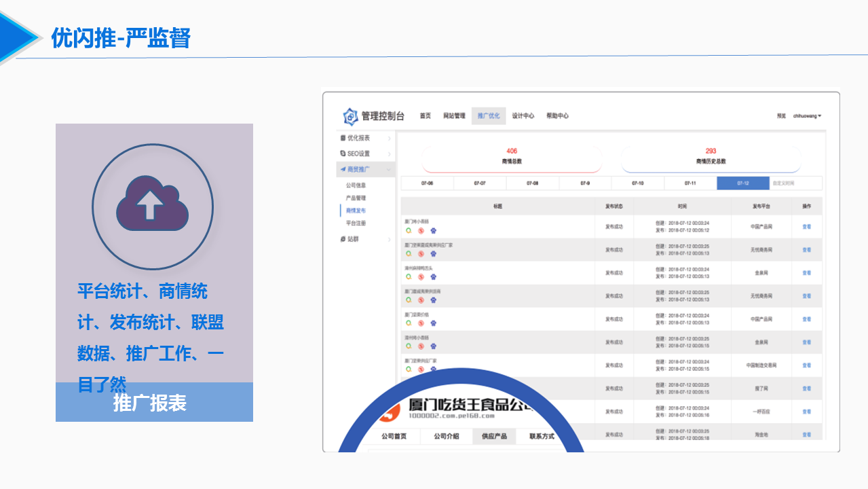Click the 站群 sidebar icon
Viewport: 868px width, 489px height.
coord(343,239)
